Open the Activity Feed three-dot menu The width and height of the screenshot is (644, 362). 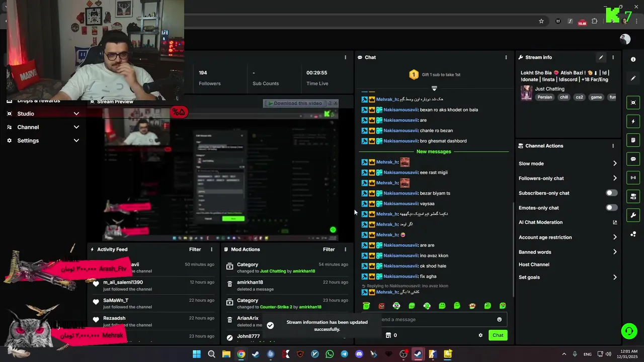coord(211,249)
